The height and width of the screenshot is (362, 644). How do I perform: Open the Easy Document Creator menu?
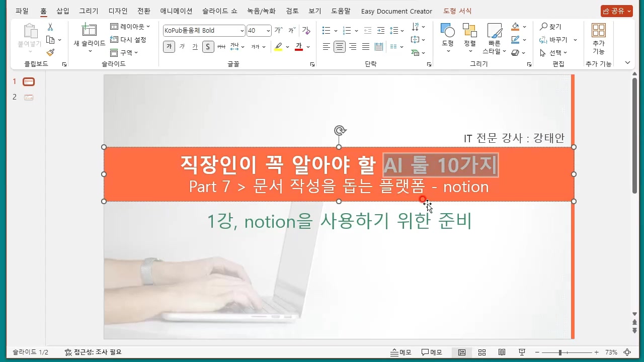click(396, 11)
